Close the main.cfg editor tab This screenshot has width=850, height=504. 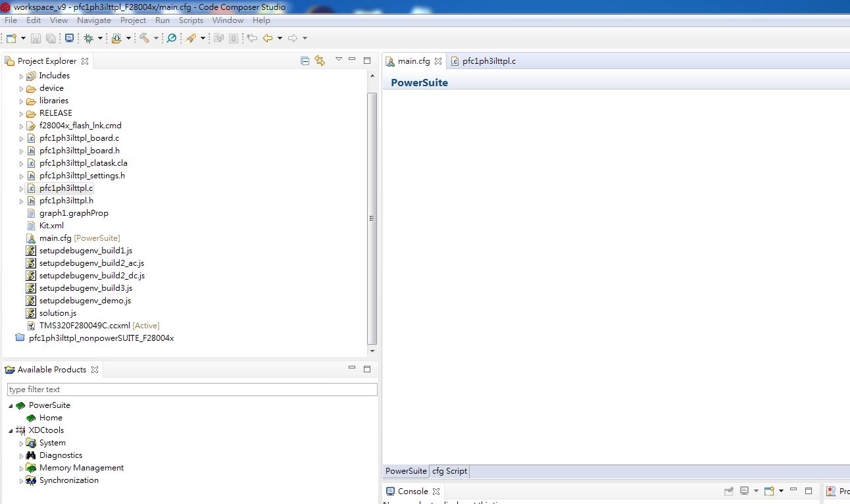(438, 61)
